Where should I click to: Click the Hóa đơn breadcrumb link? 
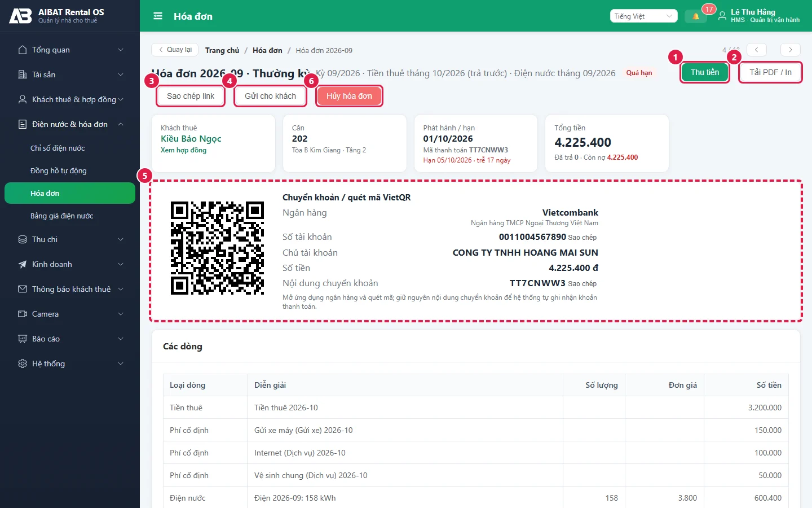(x=267, y=50)
